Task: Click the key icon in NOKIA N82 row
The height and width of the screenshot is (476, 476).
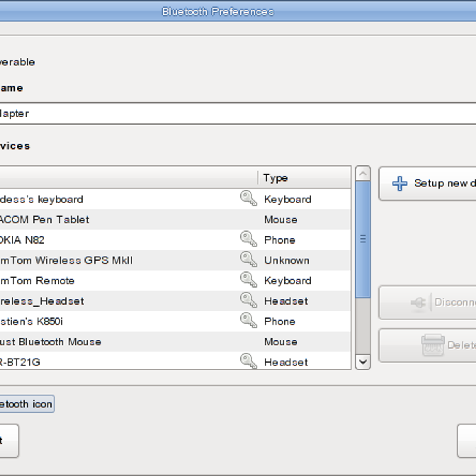Action: tap(249, 239)
